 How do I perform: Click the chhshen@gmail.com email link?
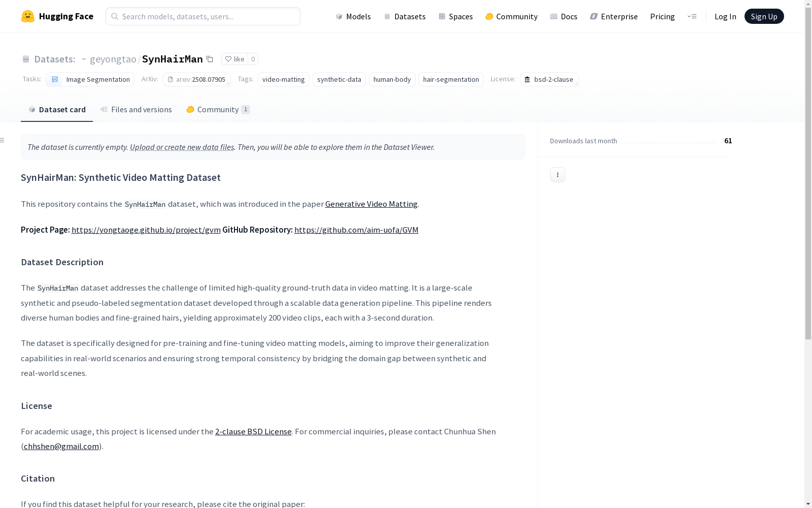point(61,446)
